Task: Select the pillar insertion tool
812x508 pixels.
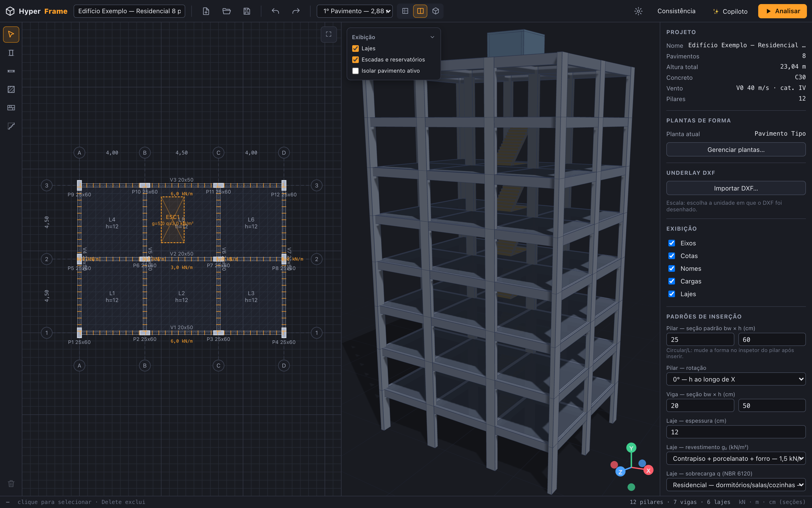Action: [11, 53]
